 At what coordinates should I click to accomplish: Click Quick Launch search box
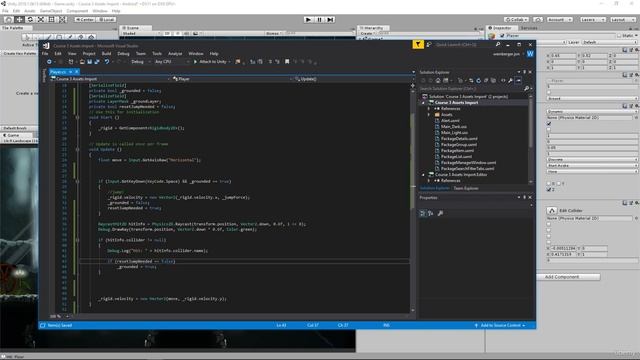[464, 44]
